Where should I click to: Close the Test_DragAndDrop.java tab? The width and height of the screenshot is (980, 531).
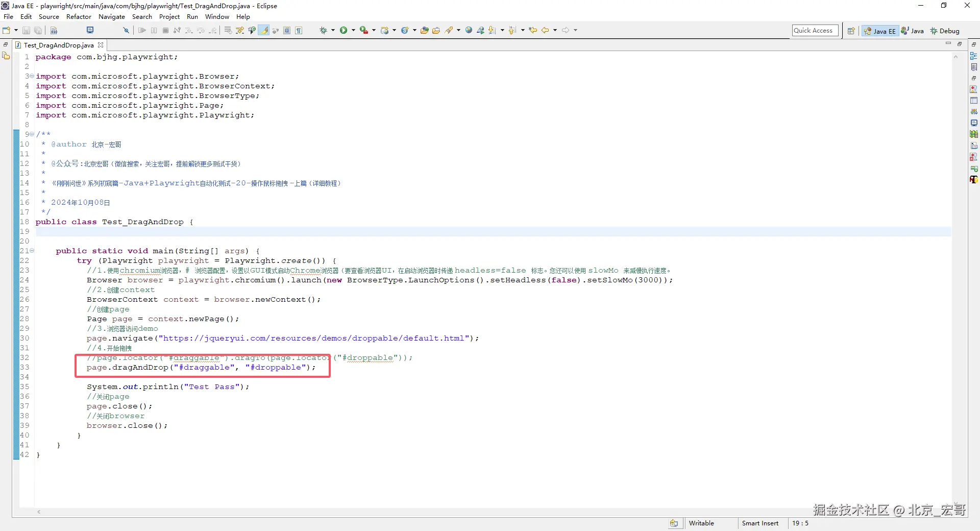101,45
